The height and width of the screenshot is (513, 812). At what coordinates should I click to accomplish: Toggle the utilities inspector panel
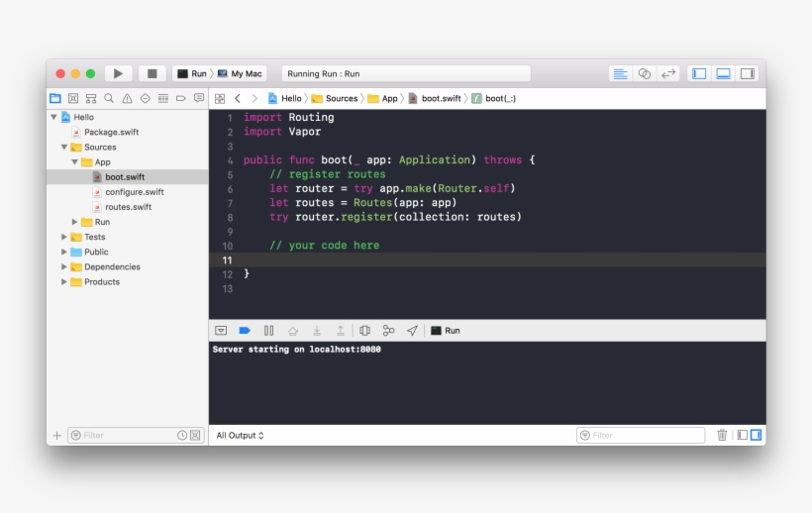(748, 73)
